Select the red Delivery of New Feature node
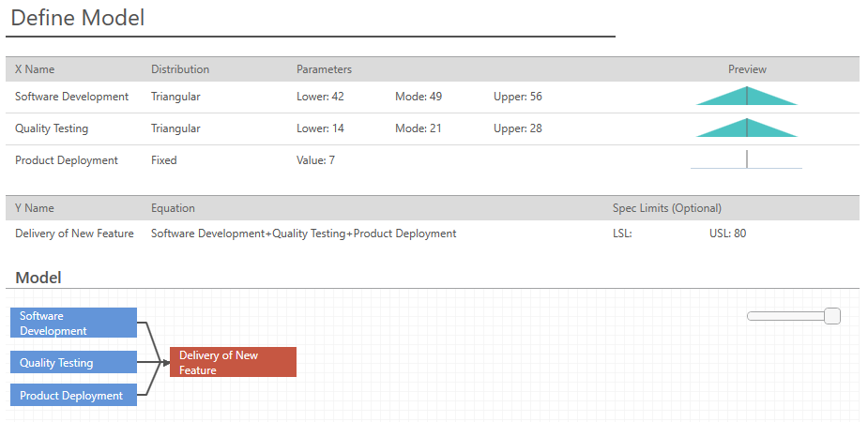The image size is (868, 422). tap(233, 363)
